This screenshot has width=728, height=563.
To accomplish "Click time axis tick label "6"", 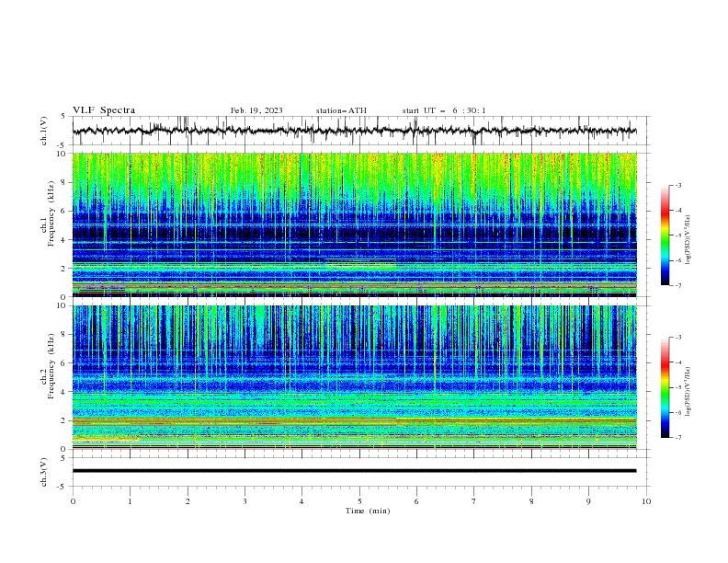I will click(416, 501).
